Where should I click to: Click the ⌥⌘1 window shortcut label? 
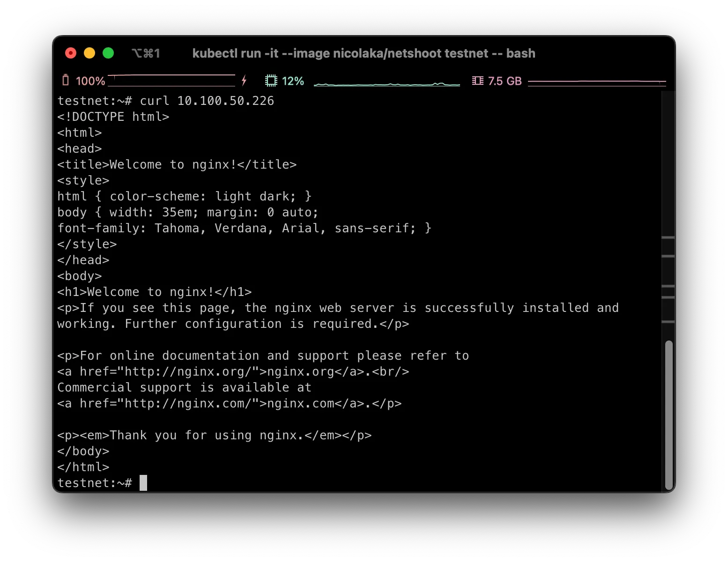coord(146,53)
